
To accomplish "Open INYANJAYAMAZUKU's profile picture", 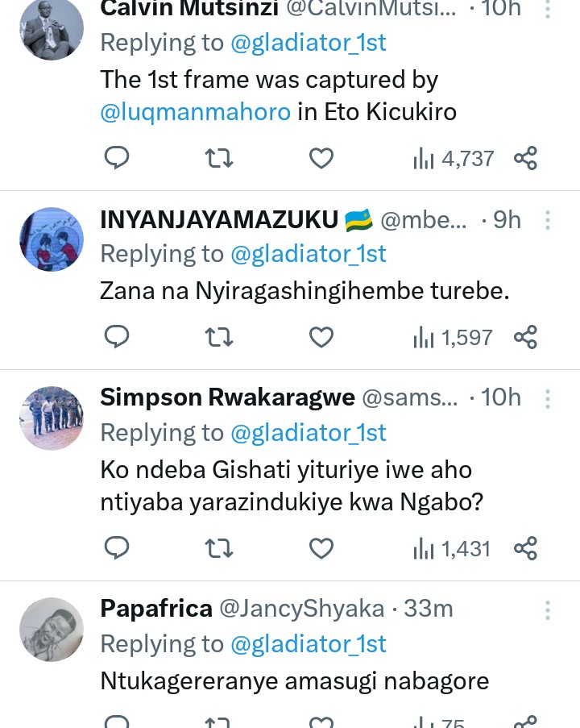I will 51,239.
